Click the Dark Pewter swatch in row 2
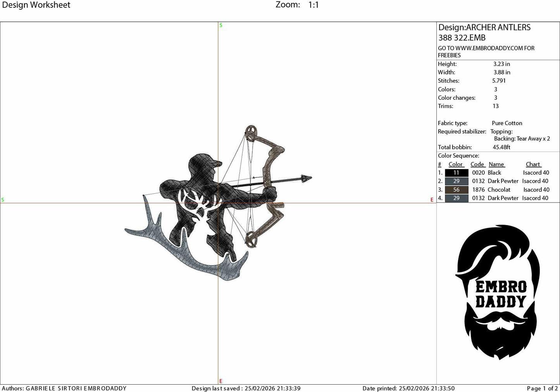The width and height of the screenshot is (560, 392). point(457,181)
